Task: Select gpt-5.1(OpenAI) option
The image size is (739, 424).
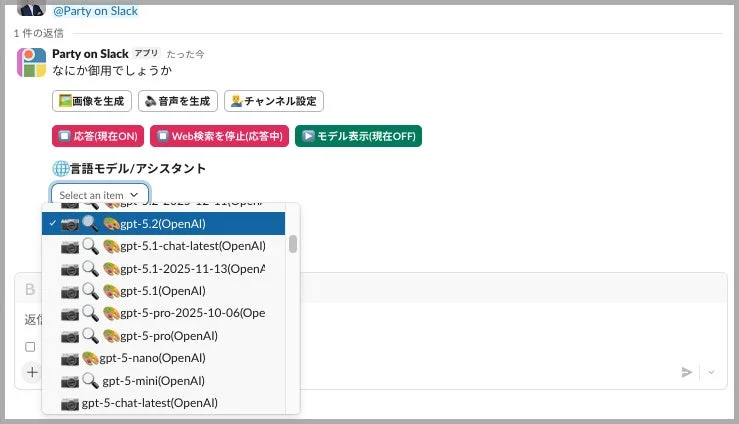Action: 164,291
